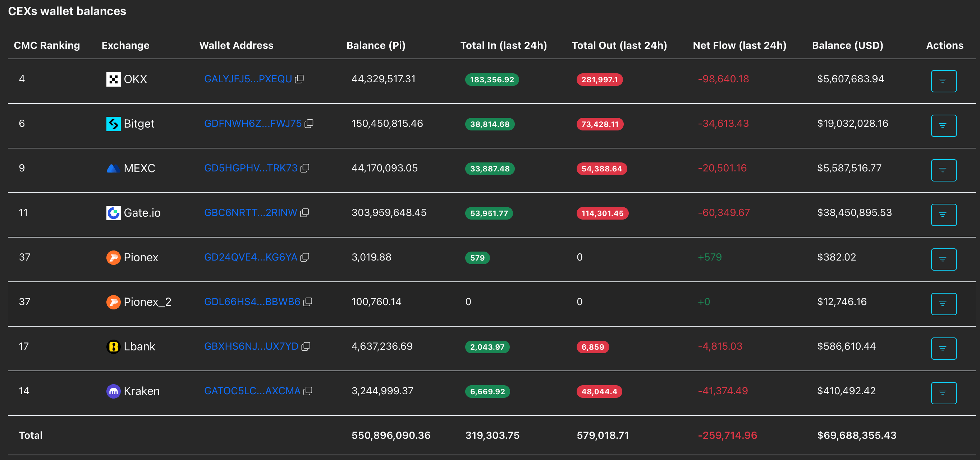This screenshot has height=460, width=980.
Task: Click the red 281,997.1 total-out badge
Action: [600, 79]
